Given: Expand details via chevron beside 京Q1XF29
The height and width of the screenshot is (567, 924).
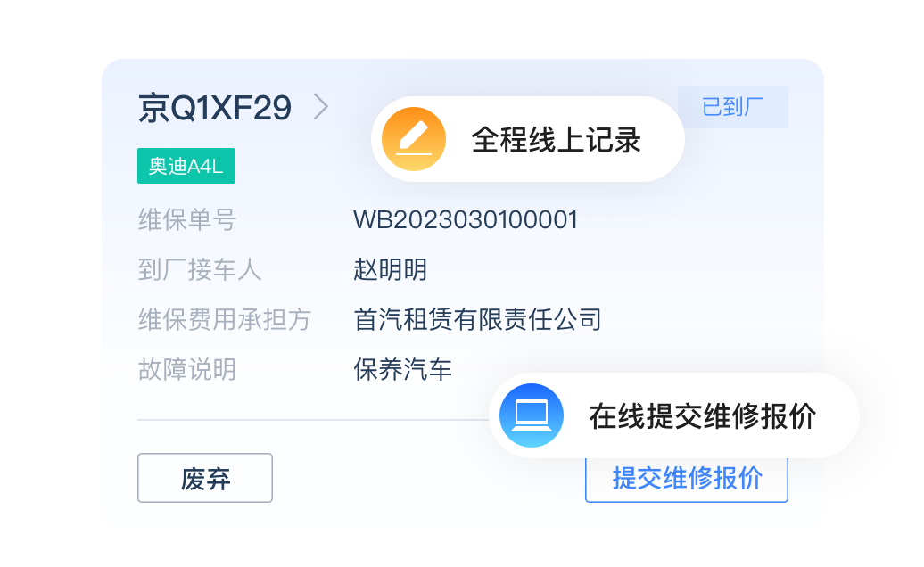Looking at the screenshot, I should pyautogui.click(x=320, y=107).
